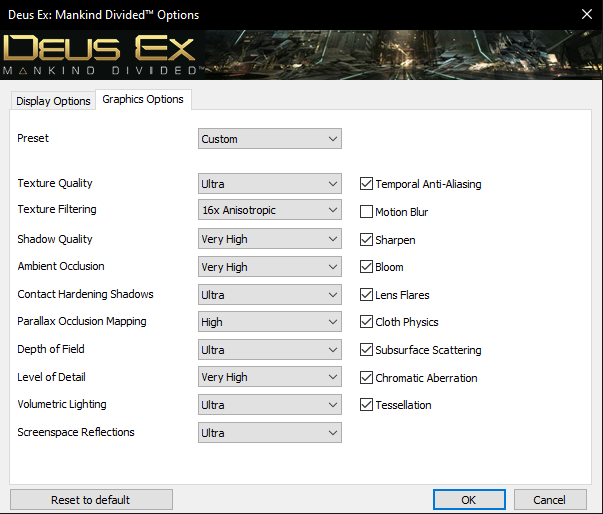Click the Reset to default button
The image size is (603, 514).
[x=91, y=499]
